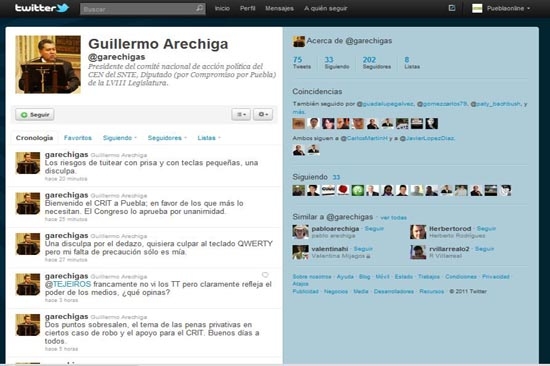Open the Blog footer link
The height and width of the screenshot is (366, 550).
click(x=364, y=277)
